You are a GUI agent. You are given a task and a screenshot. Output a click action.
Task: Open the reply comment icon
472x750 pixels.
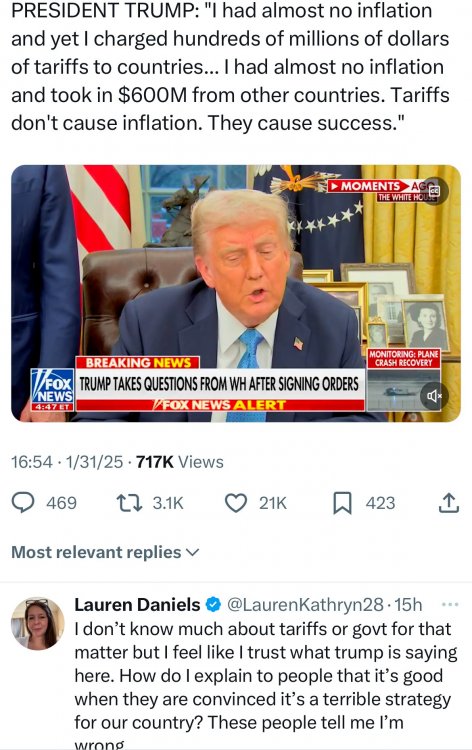pos(23,503)
